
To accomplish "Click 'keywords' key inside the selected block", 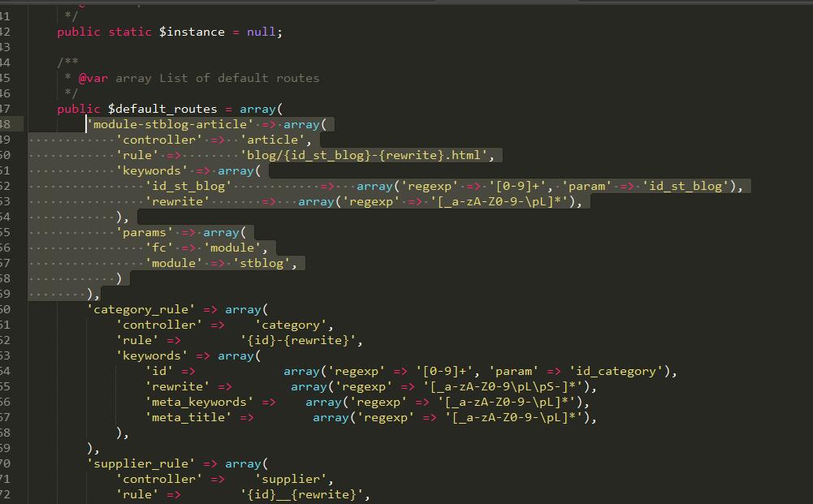I will pyautogui.click(x=152, y=171).
